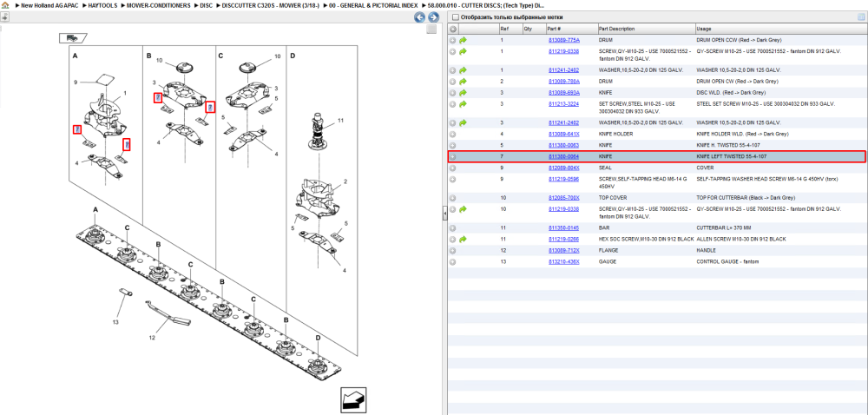The image size is (868, 415).
Task: Add part 813089-693A KNIFE via the plus icon
Action: (453, 92)
